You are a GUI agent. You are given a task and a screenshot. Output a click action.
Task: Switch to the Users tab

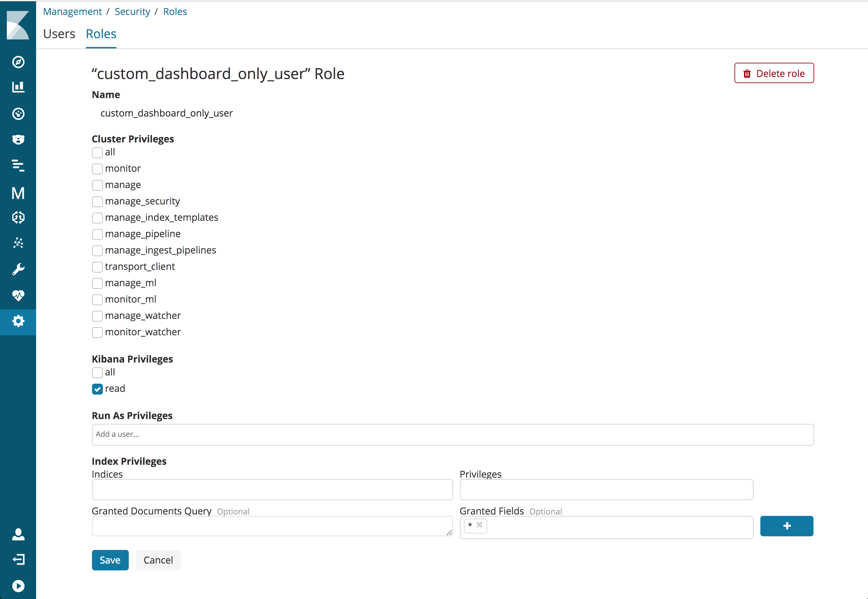tap(59, 34)
